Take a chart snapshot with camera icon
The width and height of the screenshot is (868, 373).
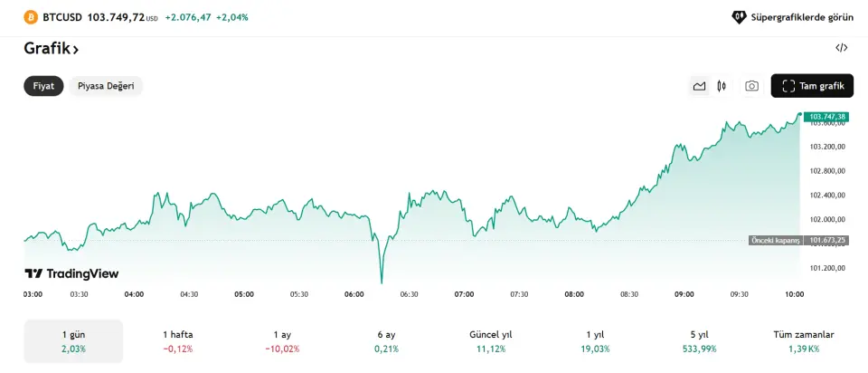[751, 86]
